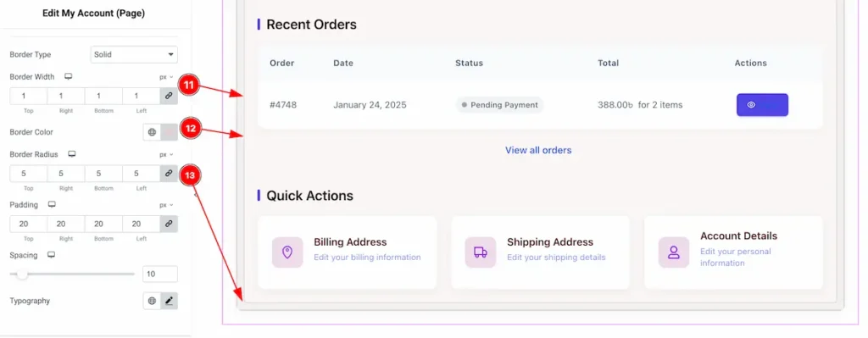The width and height of the screenshot is (868, 338).
Task: Click the view order eye button
Action: pos(762,104)
